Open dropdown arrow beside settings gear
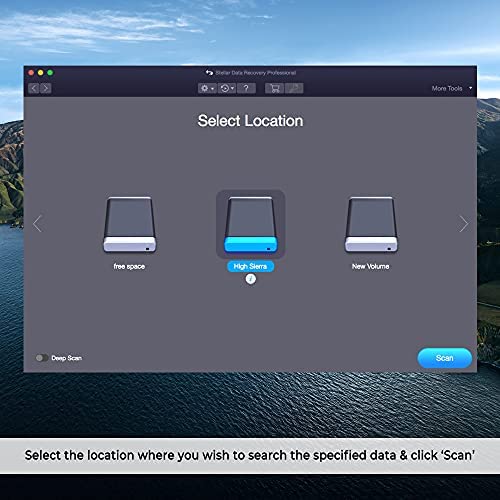This screenshot has height=500, width=500. pos(212,89)
